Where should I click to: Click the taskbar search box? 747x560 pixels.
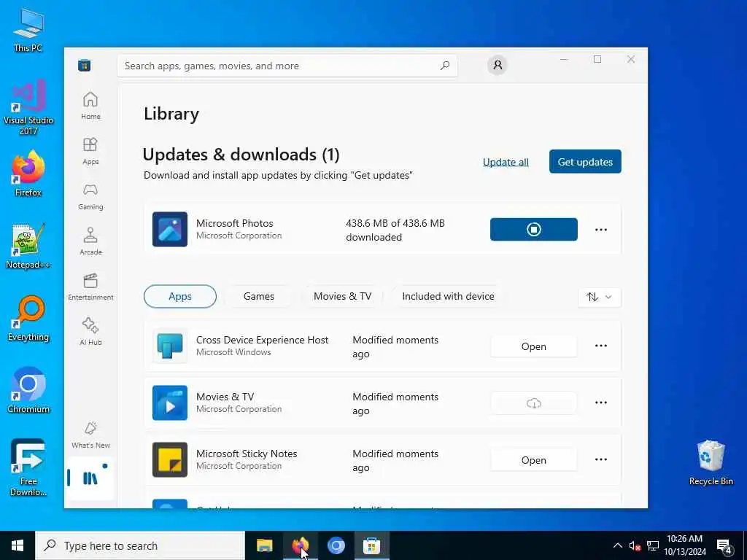click(140, 545)
